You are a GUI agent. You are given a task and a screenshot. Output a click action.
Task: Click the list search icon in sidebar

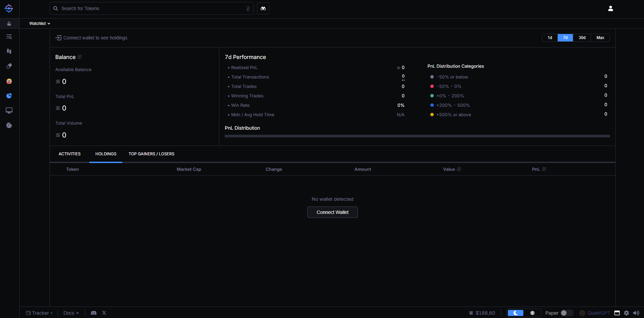coord(9,37)
